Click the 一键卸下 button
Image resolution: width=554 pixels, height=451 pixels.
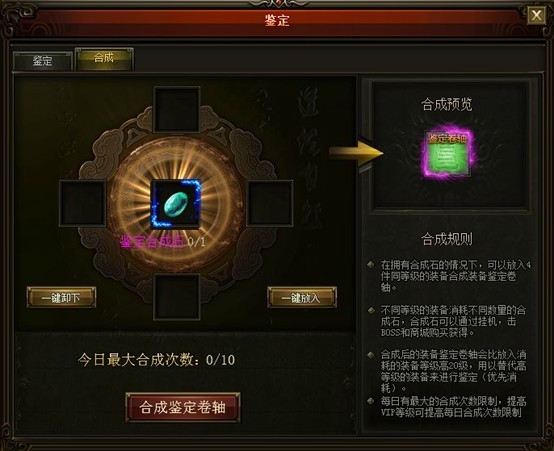[61, 297]
